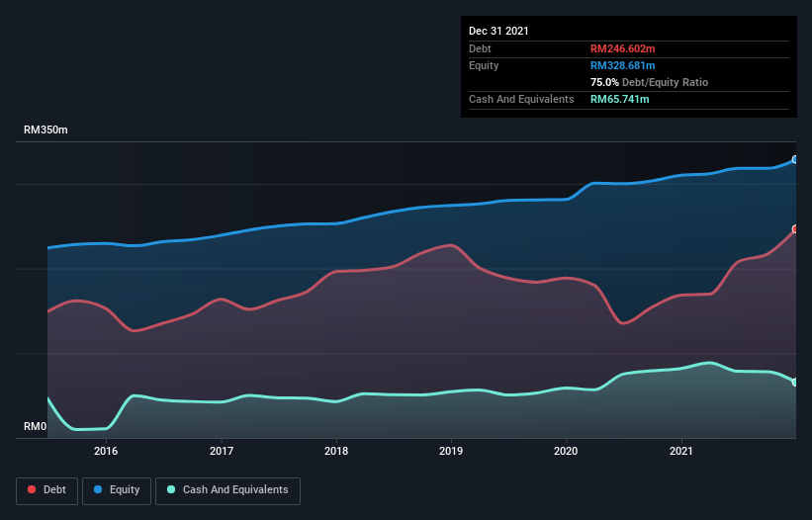
Task: Click the RM246.602m debt value
Action: click(x=622, y=48)
